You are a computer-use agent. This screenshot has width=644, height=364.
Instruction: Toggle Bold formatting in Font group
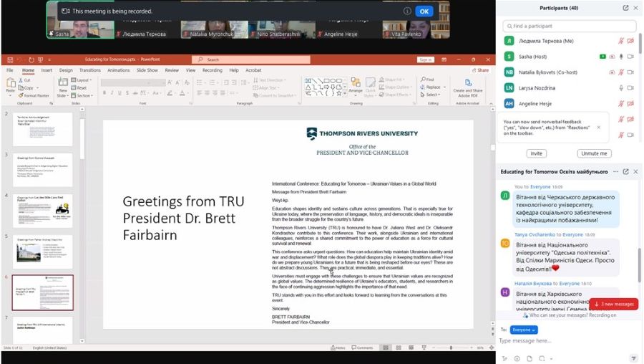(x=104, y=93)
